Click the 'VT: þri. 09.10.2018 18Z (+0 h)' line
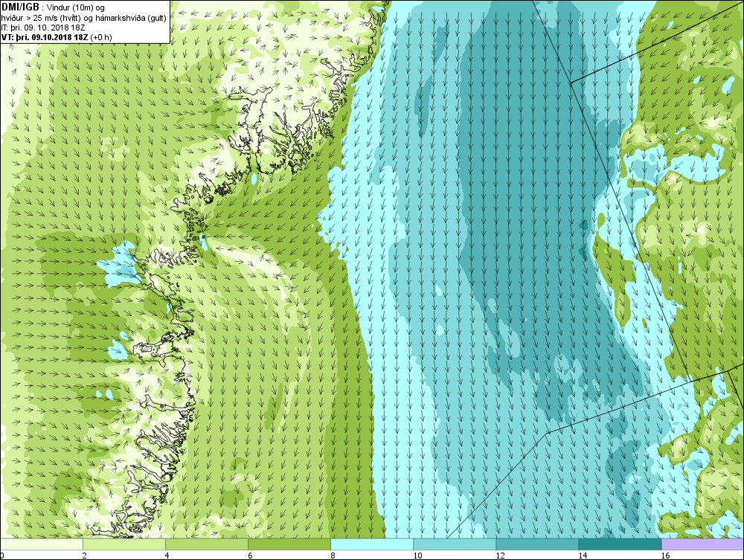Viewport: 744px width, 560px height. 57,37
